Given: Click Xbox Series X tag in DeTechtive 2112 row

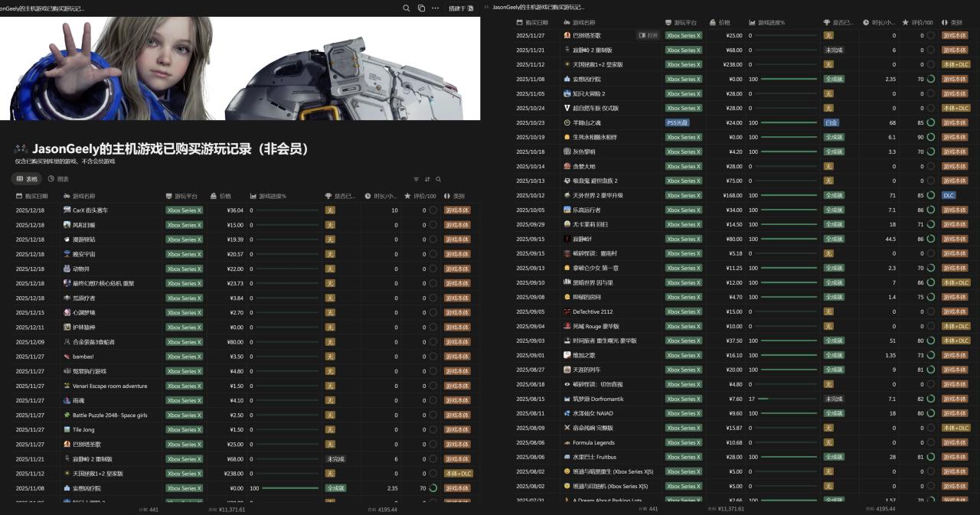Looking at the screenshot, I should pyautogui.click(x=683, y=311).
